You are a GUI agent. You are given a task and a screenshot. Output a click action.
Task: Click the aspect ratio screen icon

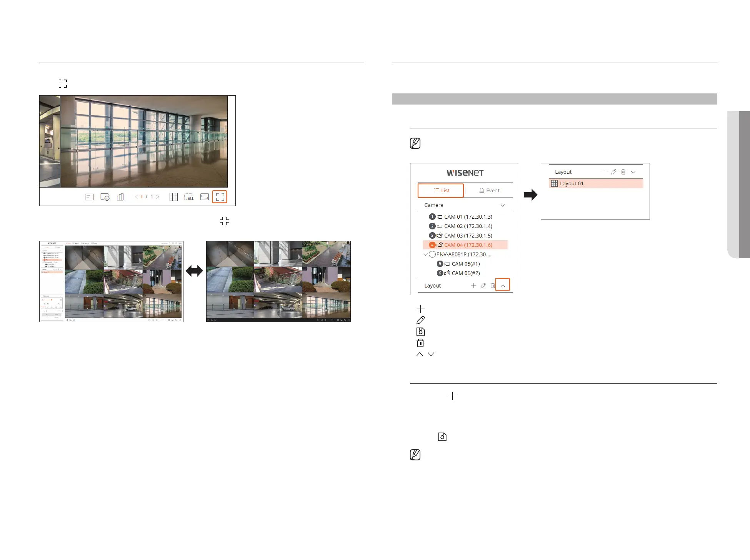[205, 197]
